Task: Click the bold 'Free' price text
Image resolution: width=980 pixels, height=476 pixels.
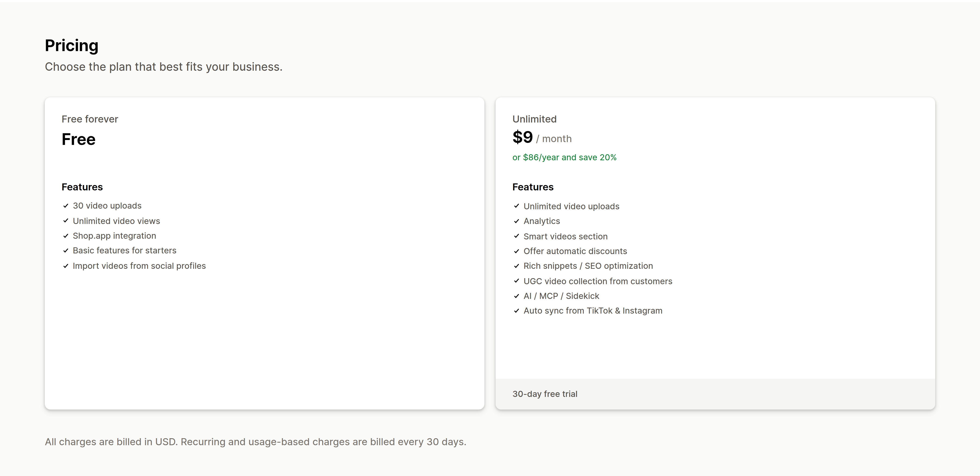Action: pyautogui.click(x=78, y=139)
